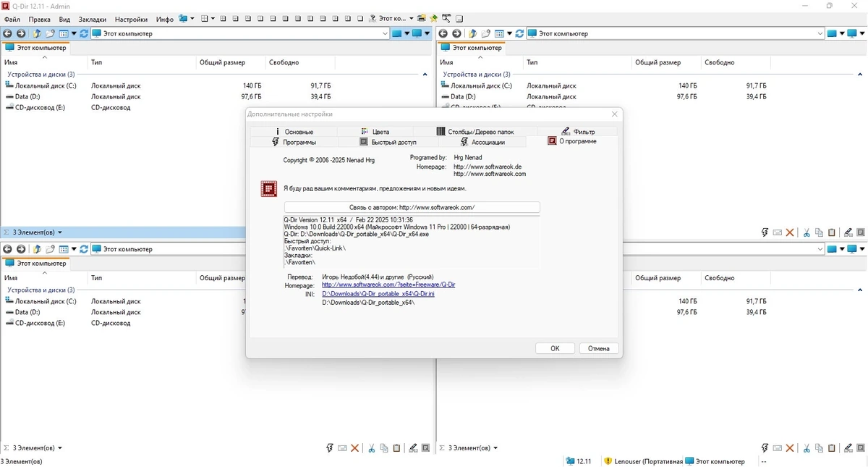Image resolution: width=868 pixels, height=467 pixels.
Task: Go forward in the top-right pane
Action: (x=456, y=33)
